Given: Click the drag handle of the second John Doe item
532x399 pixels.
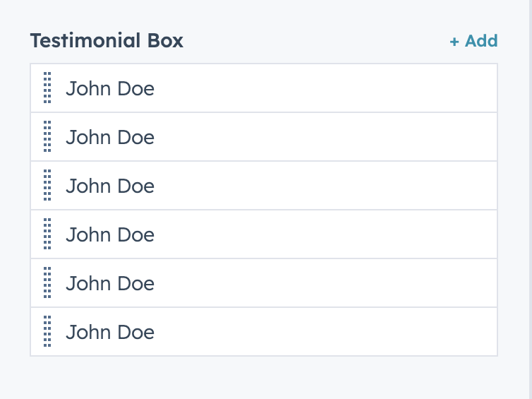Looking at the screenshot, I should pyautogui.click(x=47, y=137).
